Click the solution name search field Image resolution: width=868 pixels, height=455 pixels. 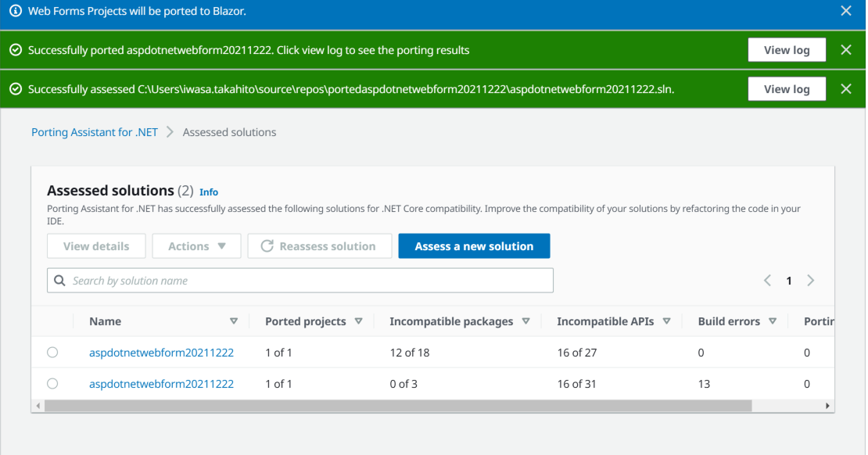tap(297, 280)
